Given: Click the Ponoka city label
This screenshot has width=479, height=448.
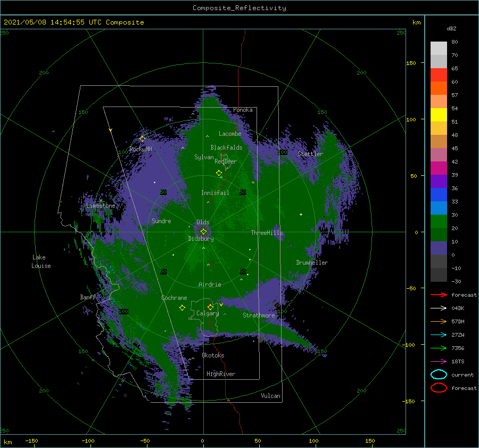Looking at the screenshot, I should pyautogui.click(x=243, y=110).
